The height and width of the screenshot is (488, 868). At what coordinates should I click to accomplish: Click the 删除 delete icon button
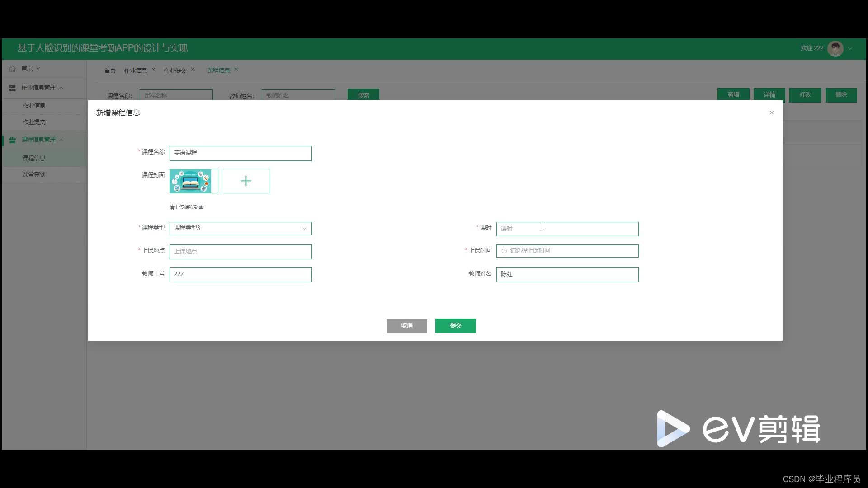coord(841,95)
